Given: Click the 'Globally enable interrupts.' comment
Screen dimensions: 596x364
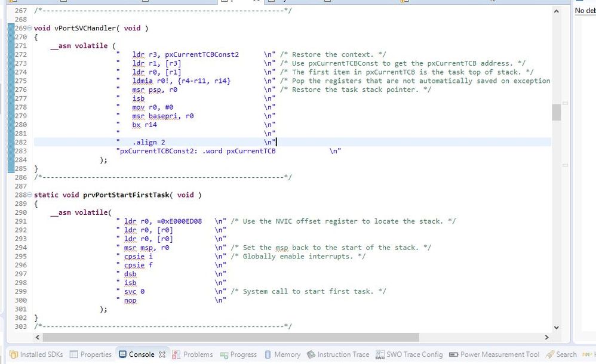Looking at the screenshot, I should [298, 256].
